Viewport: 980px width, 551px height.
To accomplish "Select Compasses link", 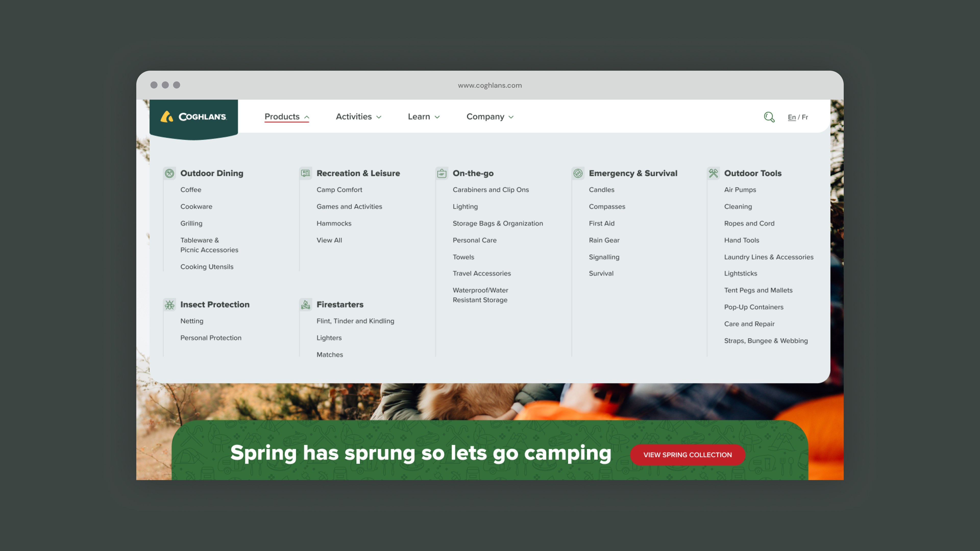I will pos(607,206).
